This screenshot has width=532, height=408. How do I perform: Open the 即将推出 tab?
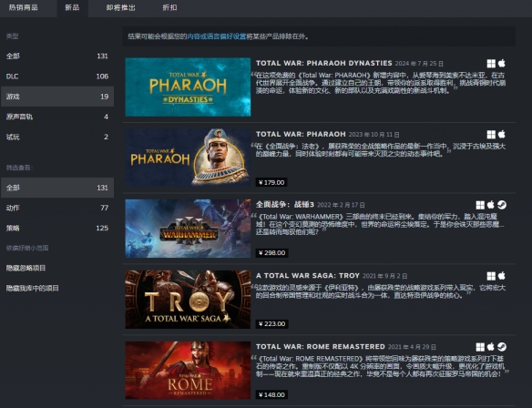coord(121,7)
